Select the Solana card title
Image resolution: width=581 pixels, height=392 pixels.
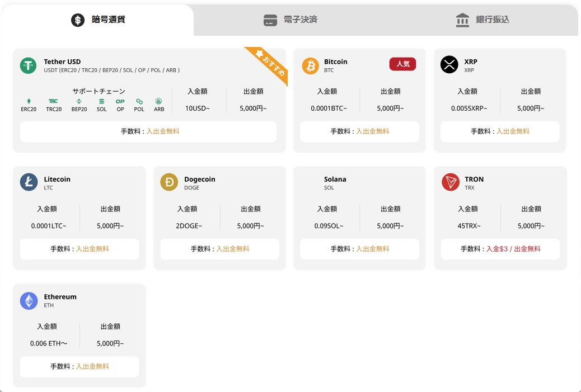(335, 179)
